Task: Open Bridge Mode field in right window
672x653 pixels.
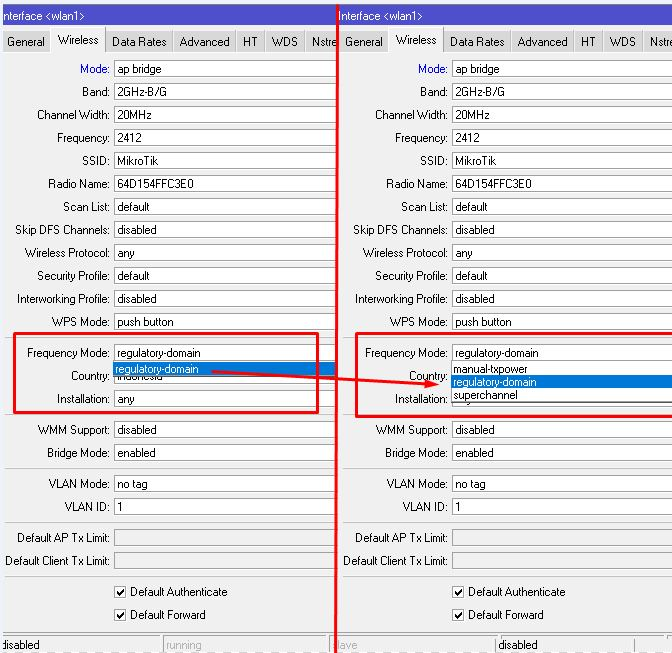Action: pyautogui.click(x=562, y=453)
